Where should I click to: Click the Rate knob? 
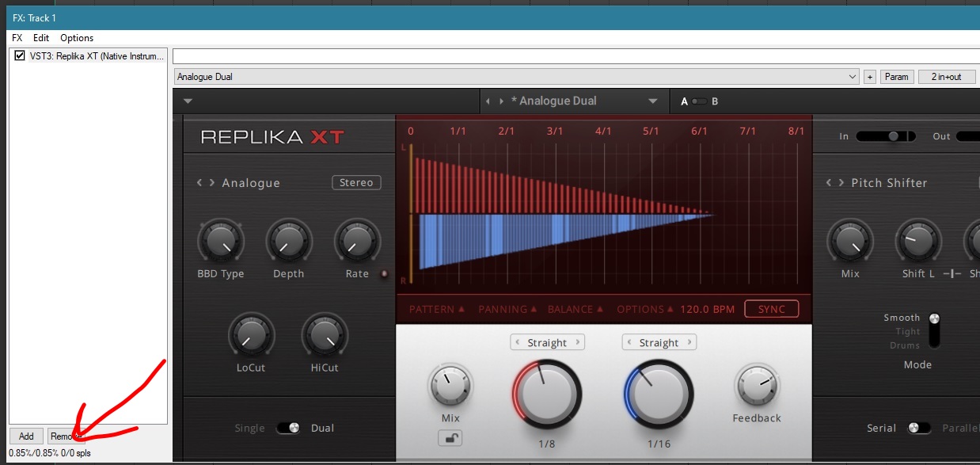pos(357,242)
